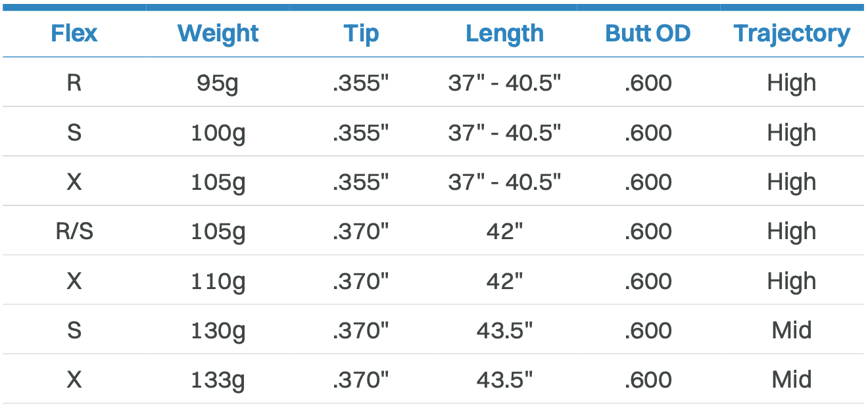Click the 130g weight cell
The height and width of the screenshot is (408, 868).
(x=218, y=330)
